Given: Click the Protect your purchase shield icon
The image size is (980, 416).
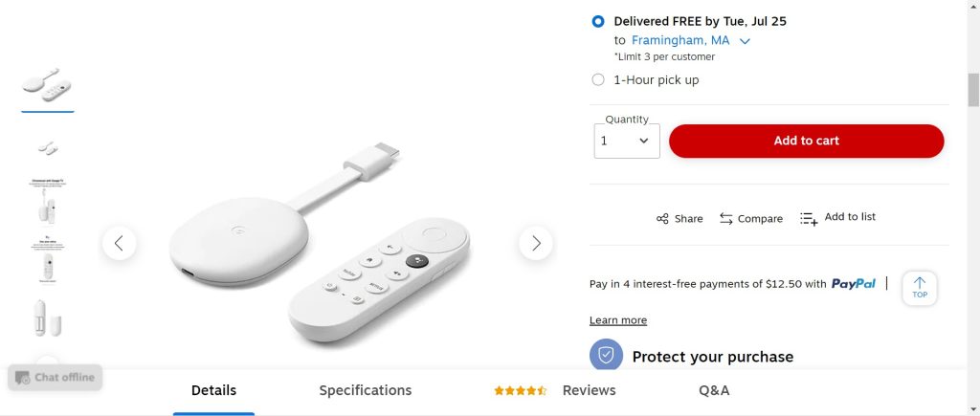Looking at the screenshot, I should [x=606, y=356].
